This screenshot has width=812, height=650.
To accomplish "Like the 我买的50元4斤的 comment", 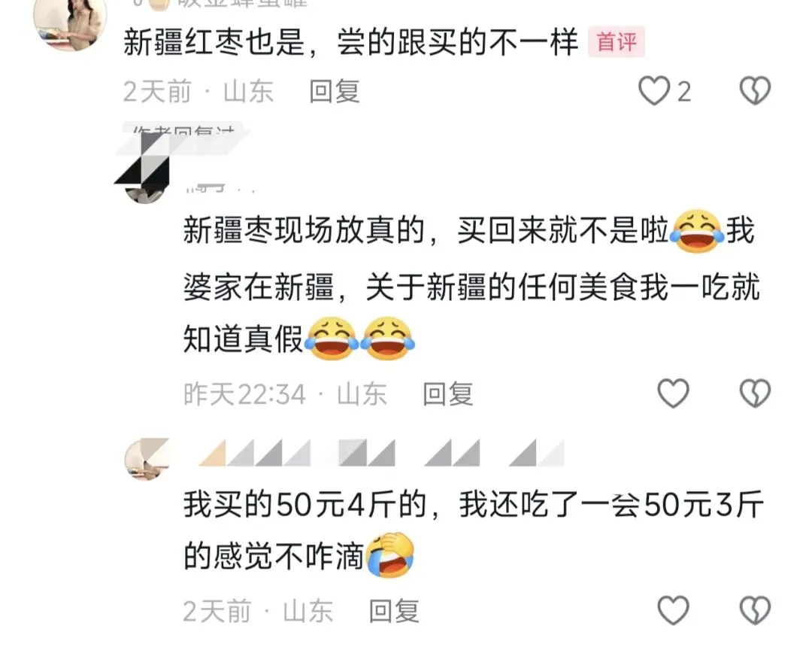I will pyautogui.click(x=673, y=610).
